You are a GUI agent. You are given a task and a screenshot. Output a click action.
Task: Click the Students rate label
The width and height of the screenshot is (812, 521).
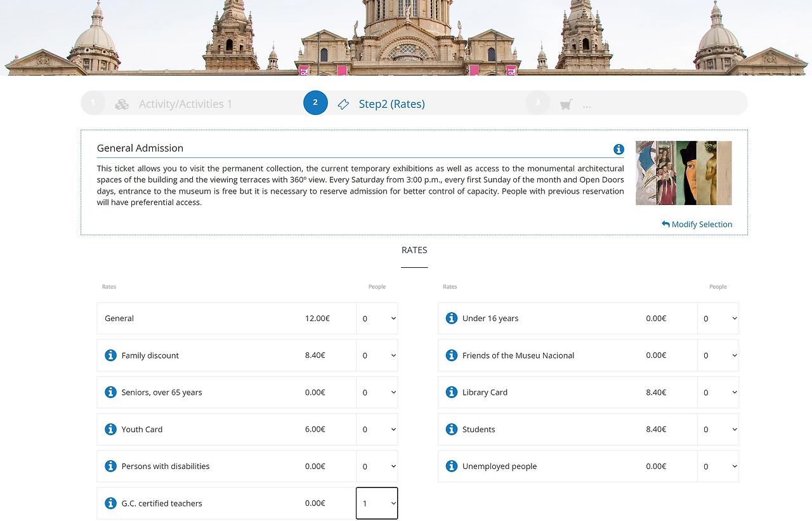[478, 430]
